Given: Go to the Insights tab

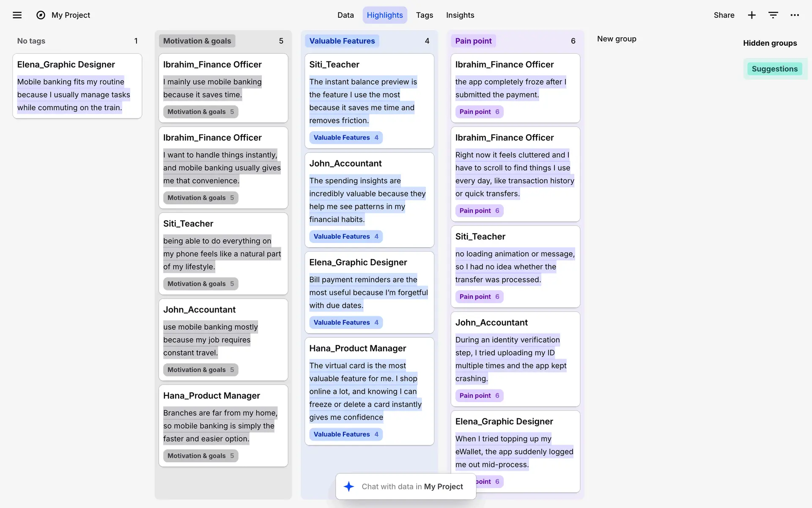Looking at the screenshot, I should [460, 15].
